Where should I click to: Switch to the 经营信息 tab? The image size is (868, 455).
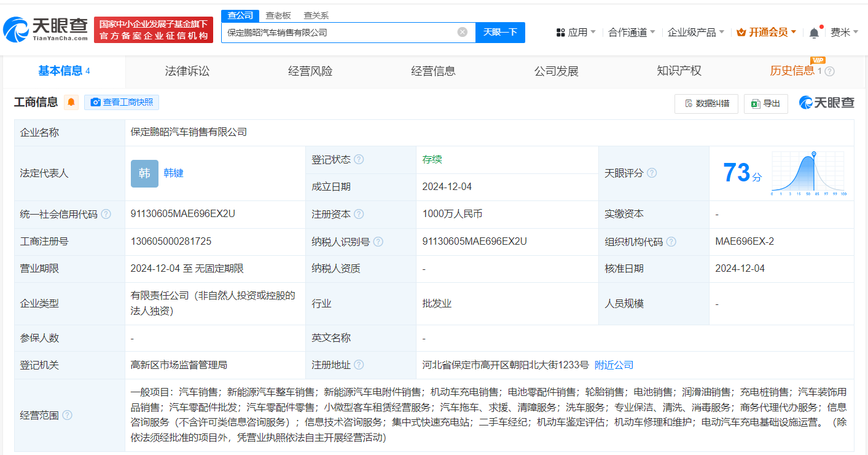coord(434,71)
